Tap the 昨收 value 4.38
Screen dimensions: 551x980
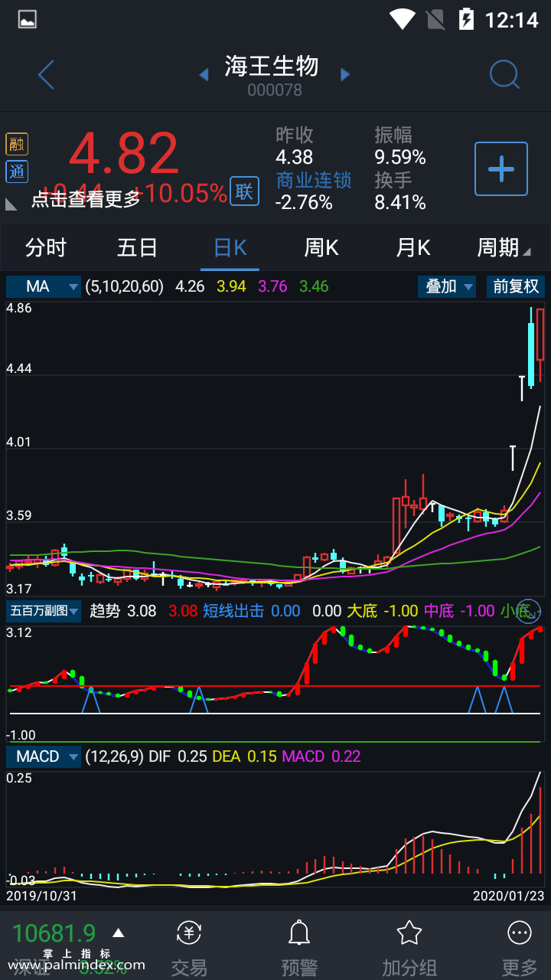pos(295,158)
